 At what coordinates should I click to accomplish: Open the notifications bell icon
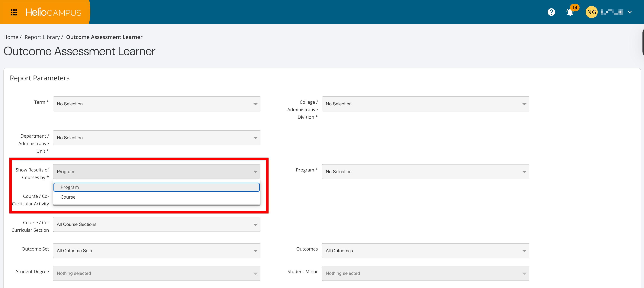pos(570,12)
